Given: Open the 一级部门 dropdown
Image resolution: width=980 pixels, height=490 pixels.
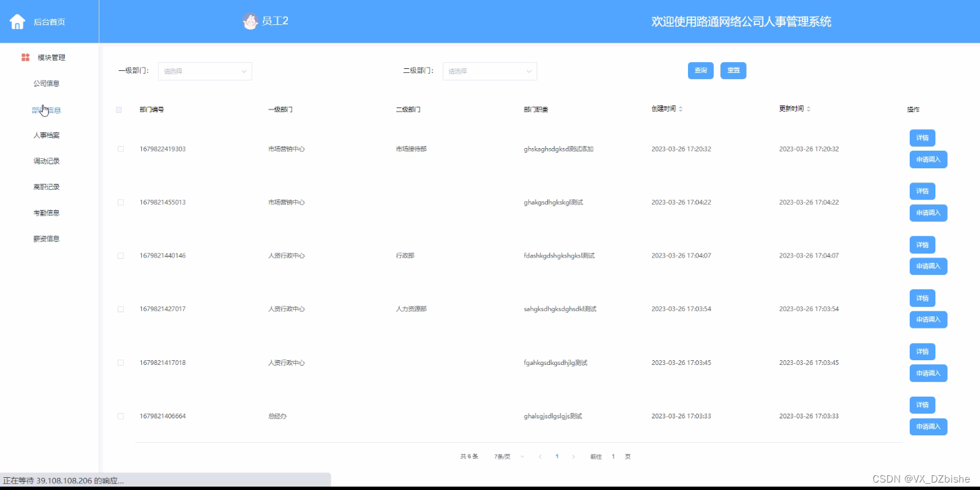Looking at the screenshot, I should click(205, 71).
